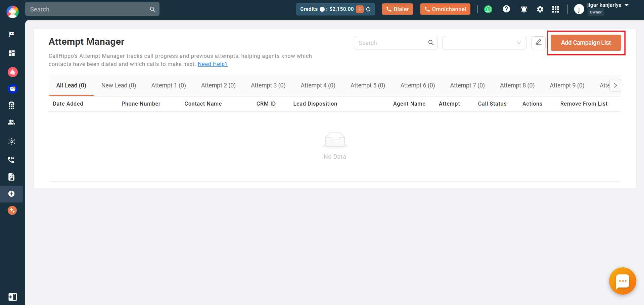Open the help question mark icon
Screen dimensions: 644x305
(506, 9)
